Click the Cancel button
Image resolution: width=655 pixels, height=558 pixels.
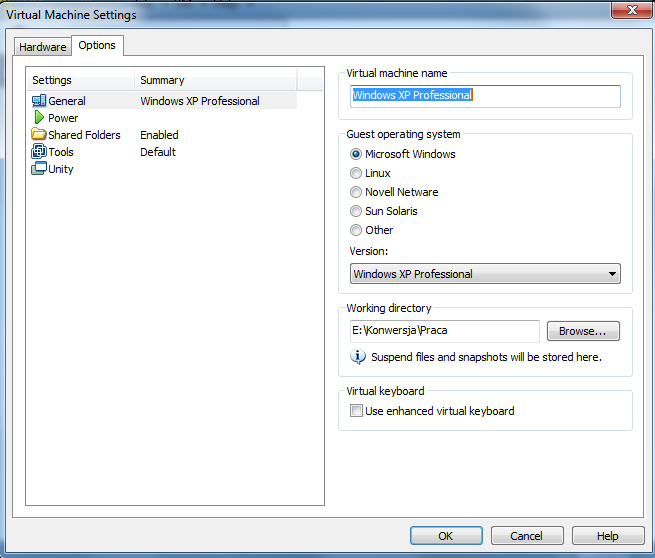[x=527, y=535]
